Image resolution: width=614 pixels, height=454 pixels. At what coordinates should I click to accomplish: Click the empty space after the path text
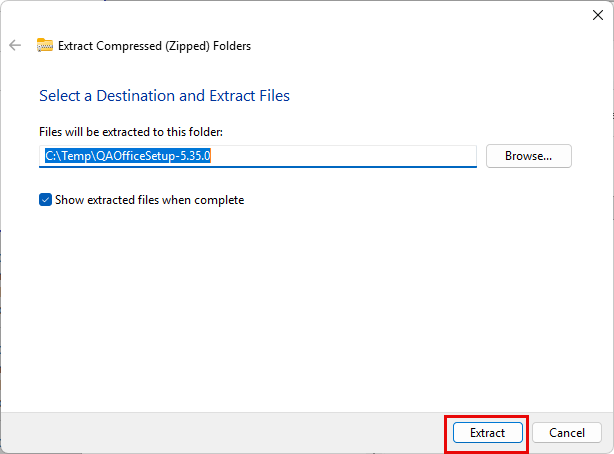click(350, 156)
